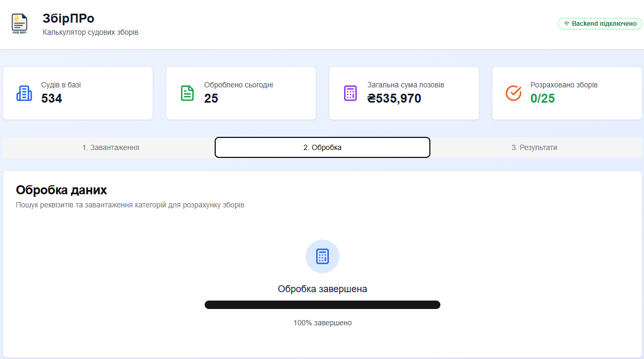This screenshot has width=644, height=359.
Task: Click the Судів в базі count 534
Action: point(52,98)
